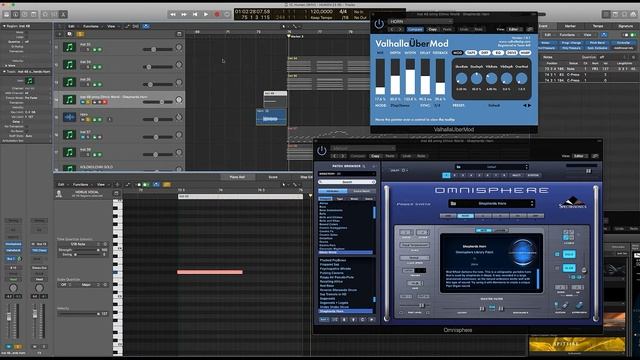The height and width of the screenshot is (360, 640).
Task: Click the Rewind transport button
Action: (x=173, y=14)
